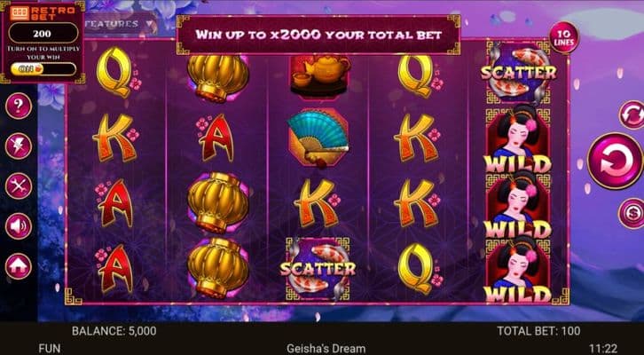The image size is (644, 355).
Task: Click the Retro Bet logo
Action: (x=43, y=12)
